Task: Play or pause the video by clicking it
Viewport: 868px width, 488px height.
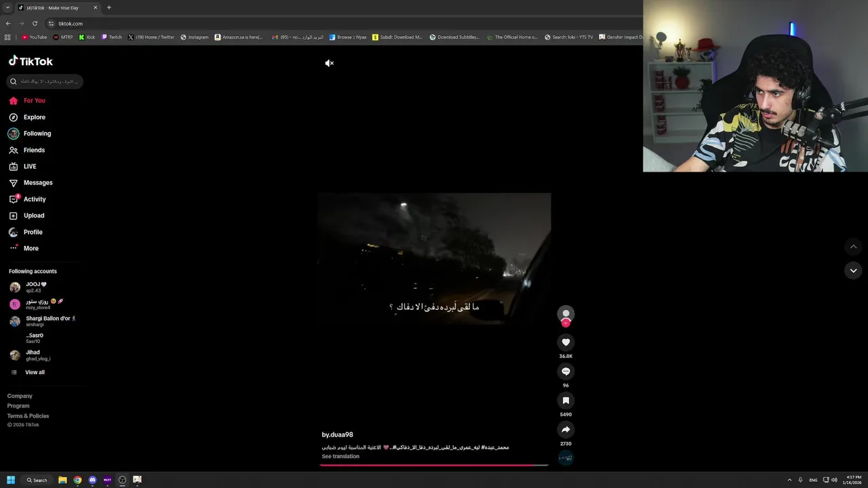Action: point(434,258)
